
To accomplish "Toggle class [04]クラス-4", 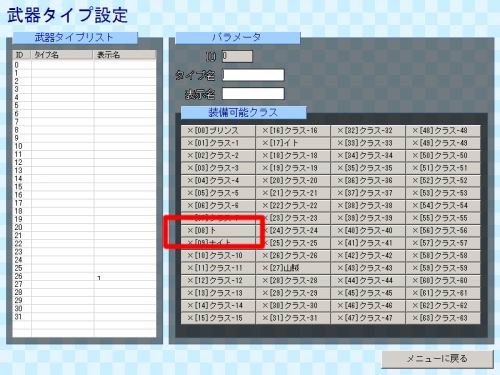I will (218, 181).
